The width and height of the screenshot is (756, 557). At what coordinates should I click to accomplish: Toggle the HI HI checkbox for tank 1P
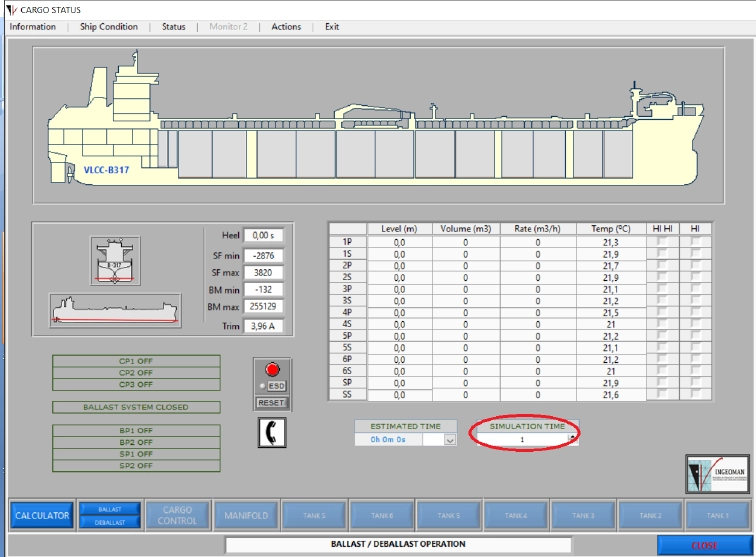point(662,242)
